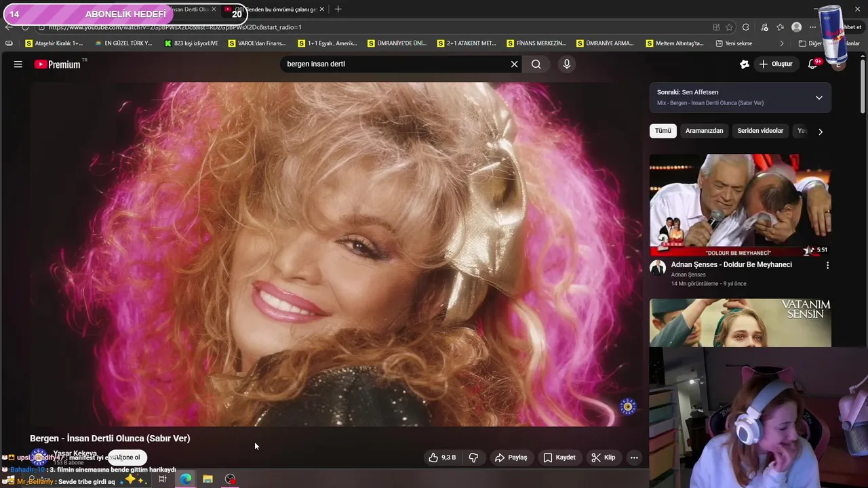Go back with browser back arrow
Screen dimensions: 868x488
point(9,27)
